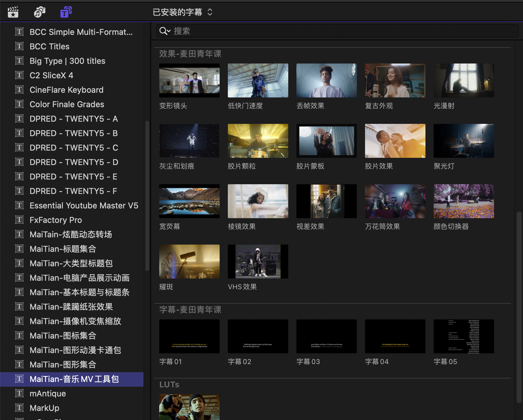Image resolution: width=523 pixels, height=420 pixels.
Task: Focus the 搜索 search field
Action: 338,31
